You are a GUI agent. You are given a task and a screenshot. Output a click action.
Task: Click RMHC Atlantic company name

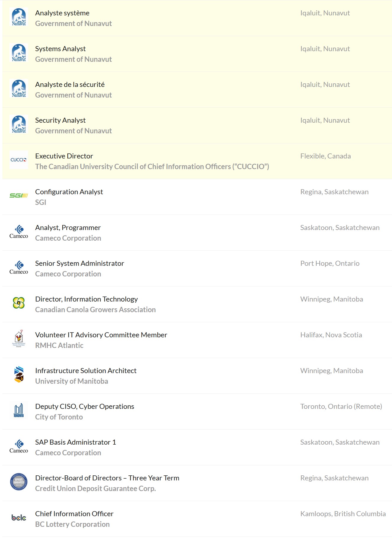point(59,346)
